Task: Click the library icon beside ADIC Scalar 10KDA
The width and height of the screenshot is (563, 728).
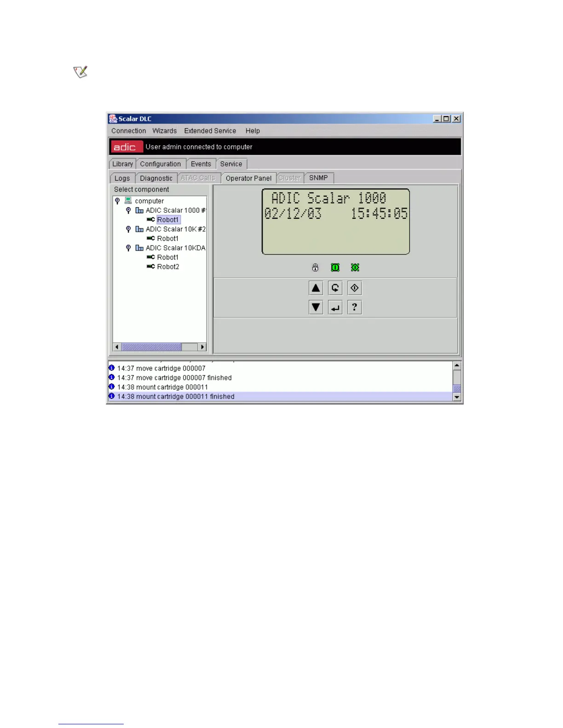Action: click(x=139, y=248)
